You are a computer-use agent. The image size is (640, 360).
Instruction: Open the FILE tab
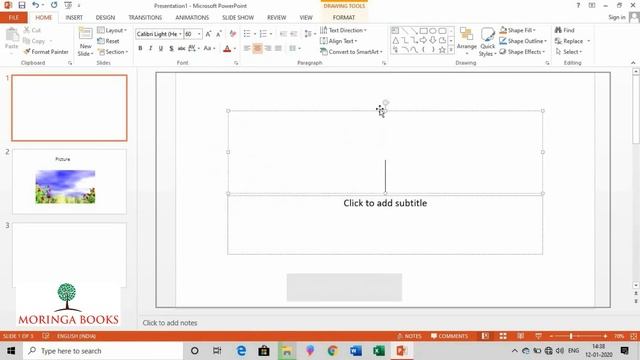tap(13, 18)
